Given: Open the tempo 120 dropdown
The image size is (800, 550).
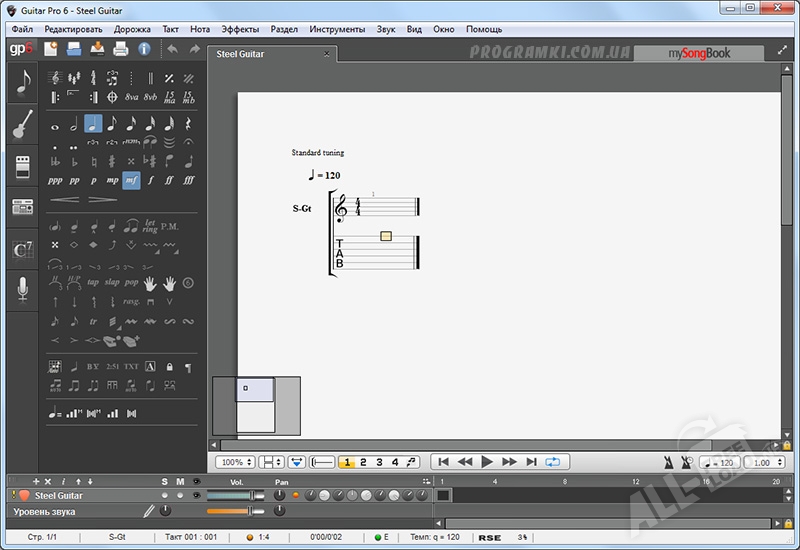Looking at the screenshot, I should click(721, 462).
